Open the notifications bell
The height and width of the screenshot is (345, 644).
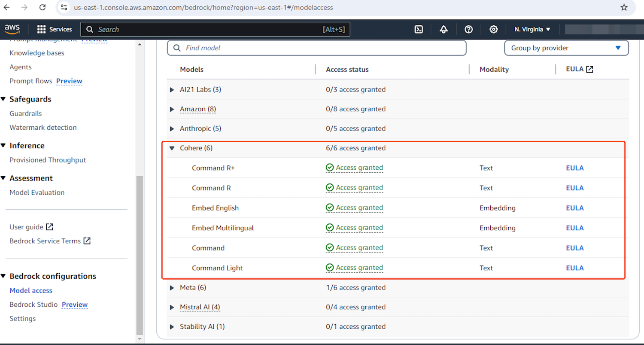coord(444,29)
